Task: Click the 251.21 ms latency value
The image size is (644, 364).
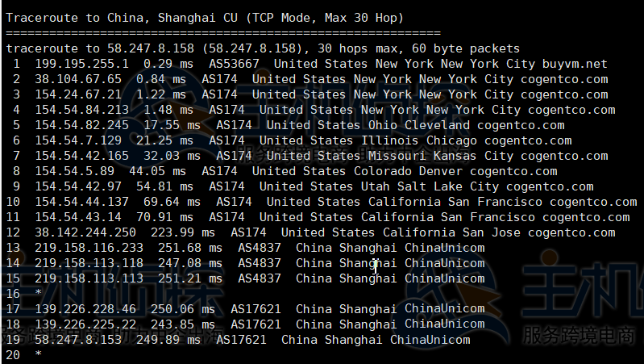Action: 190,278
